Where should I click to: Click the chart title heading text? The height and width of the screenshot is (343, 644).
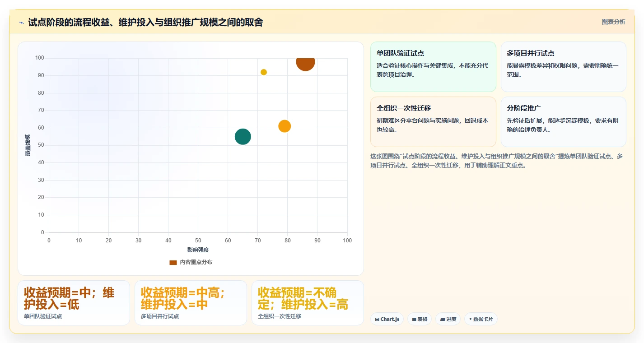click(145, 22)
